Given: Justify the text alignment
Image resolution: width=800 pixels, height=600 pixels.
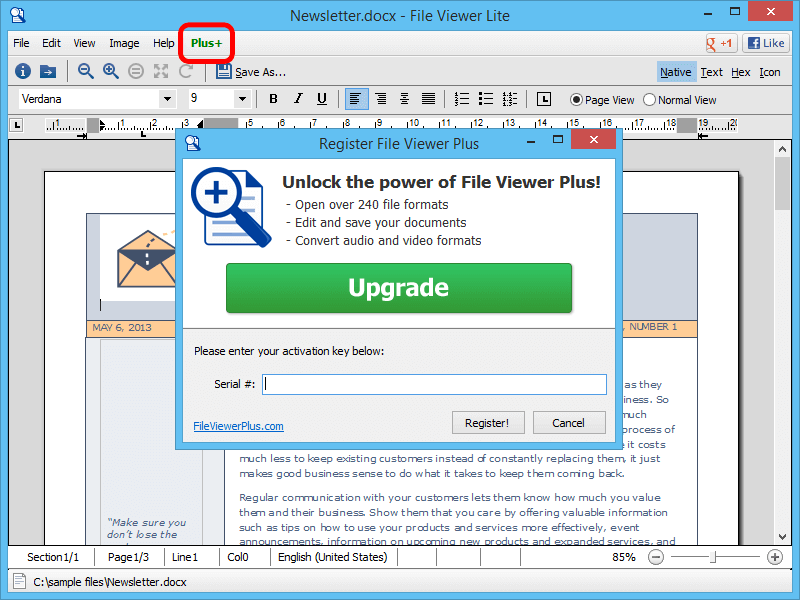Looking at the screenshot, I should coord(429,99).
